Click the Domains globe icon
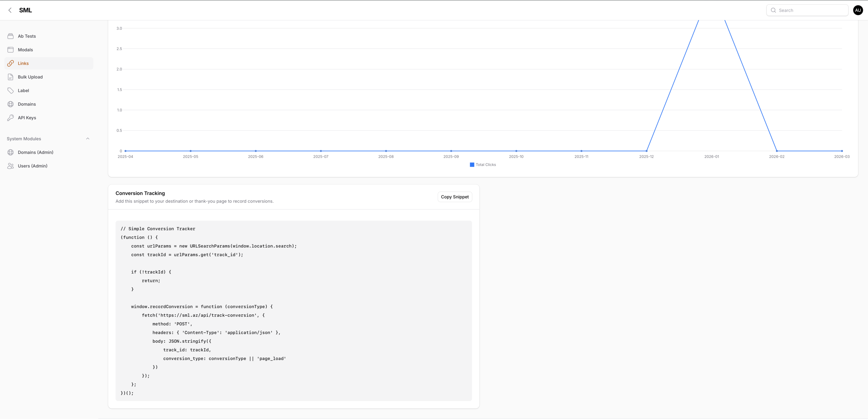The height and width of the screenshot is (419, 868). point(11,104)
